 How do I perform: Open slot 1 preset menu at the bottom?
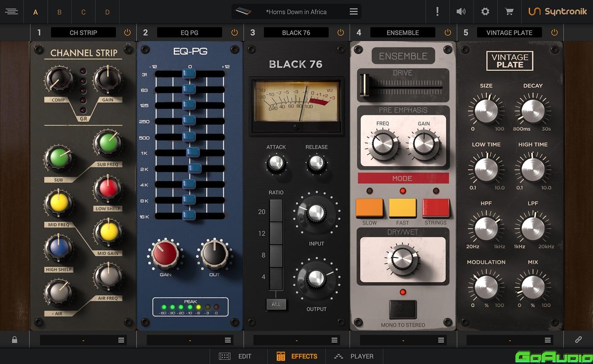pos(121,340)
